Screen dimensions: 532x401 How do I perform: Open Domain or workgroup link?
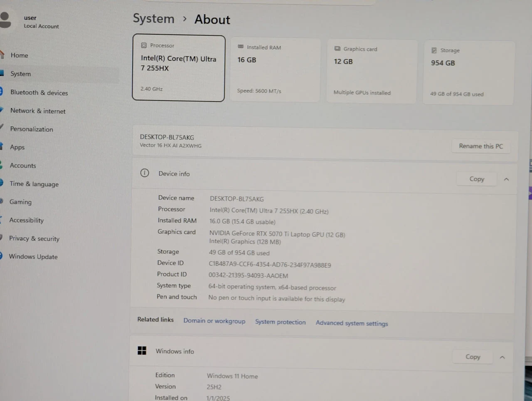214,321
